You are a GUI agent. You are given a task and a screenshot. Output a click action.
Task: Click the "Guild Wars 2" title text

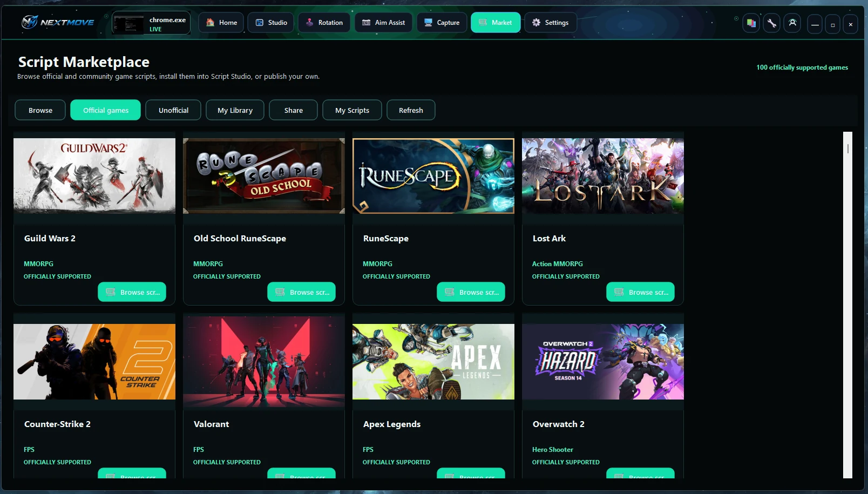(x=50, y=239)
